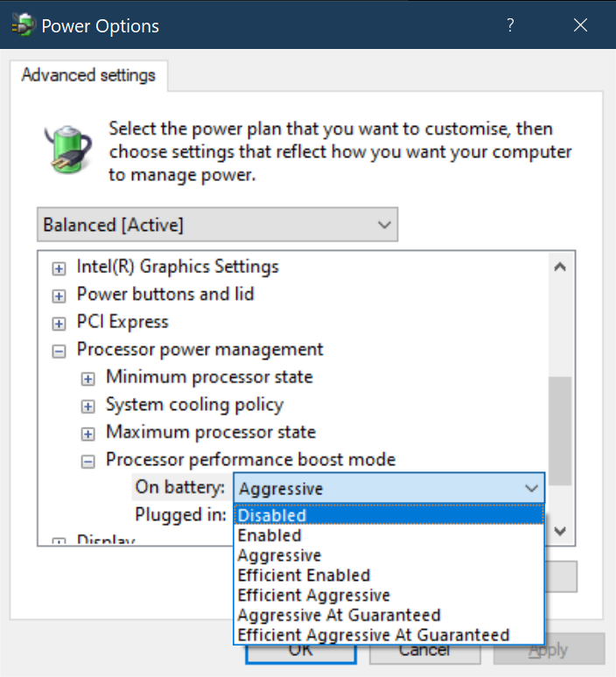Expand System cooling policy setting
Image resolution: width=616 pixels, height=677 pixels.
(x=87, y=406)
